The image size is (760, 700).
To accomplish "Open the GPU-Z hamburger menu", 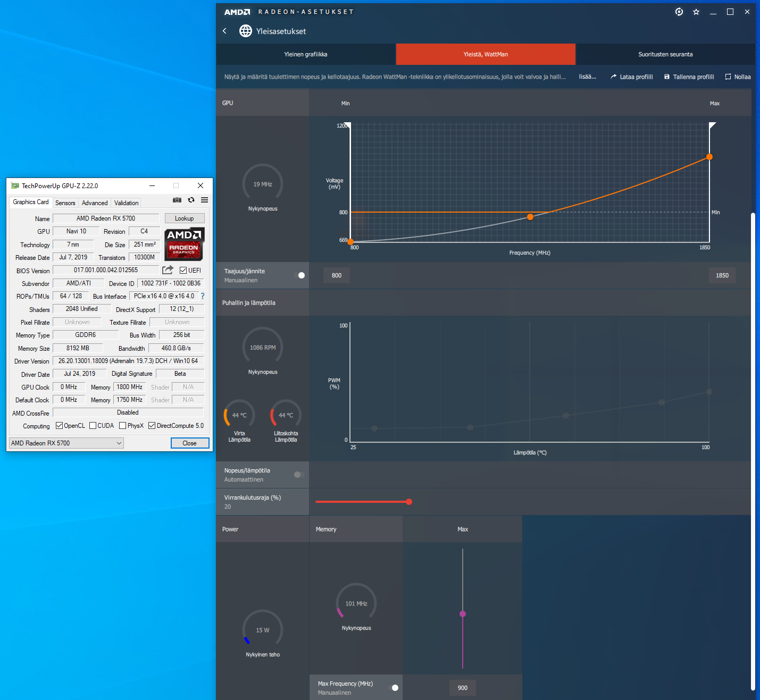I will (x=204, y=200).
